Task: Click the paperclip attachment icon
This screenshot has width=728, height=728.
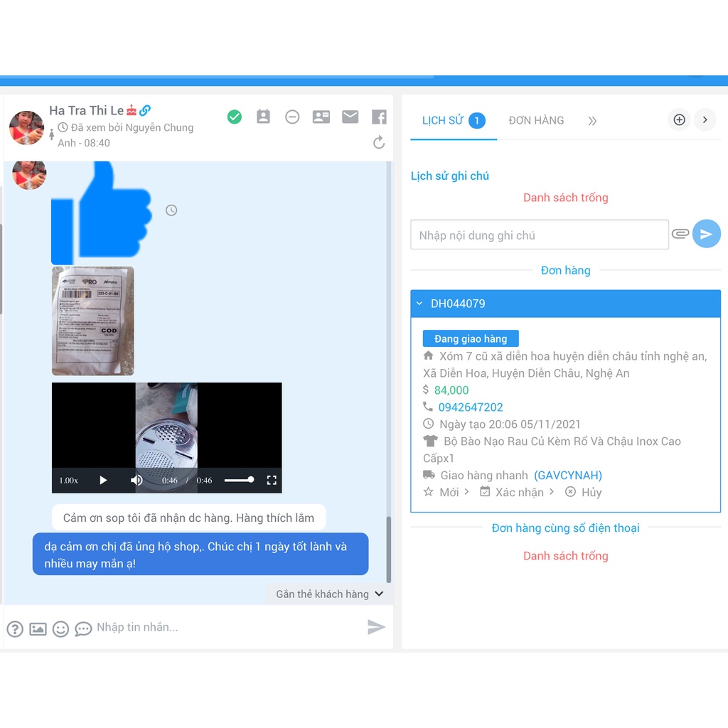Action: pos(680,234)
